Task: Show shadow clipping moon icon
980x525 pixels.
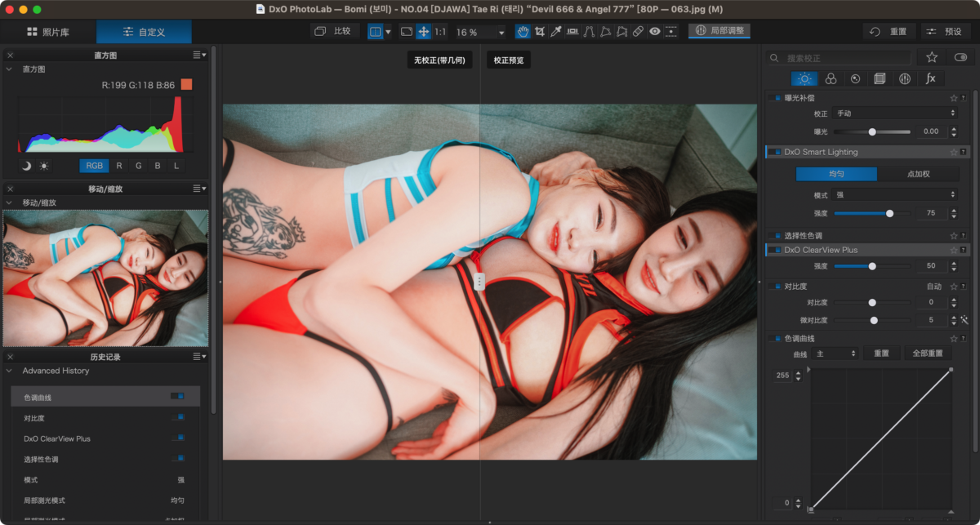Action: pos(26,166)
